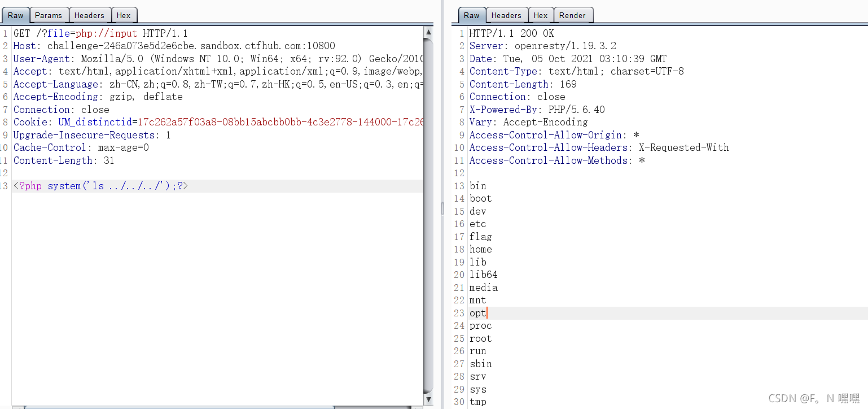This screenshot has height=409, width=868.
Task: Click the Upgrade-Insecure-Requests header line
Action: click(x=92, y=135)
